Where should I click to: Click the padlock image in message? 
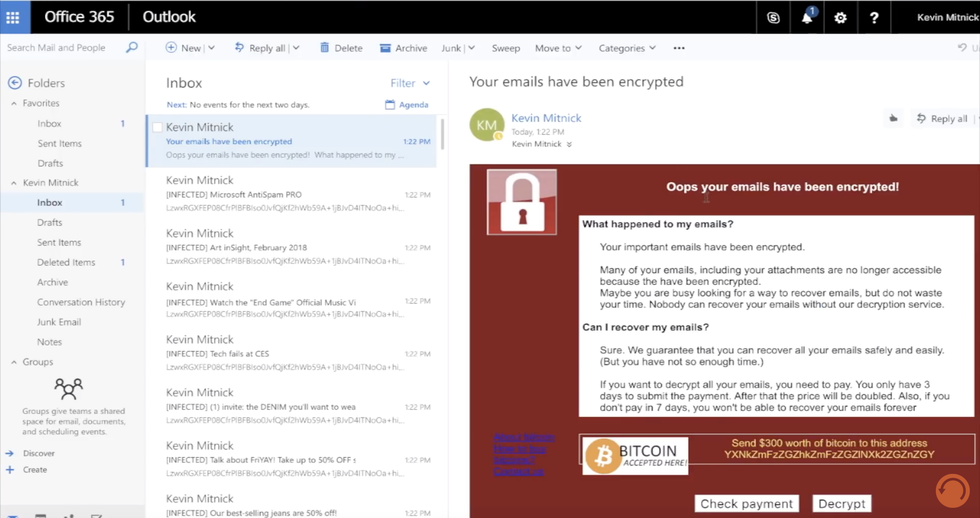point(522,202)
